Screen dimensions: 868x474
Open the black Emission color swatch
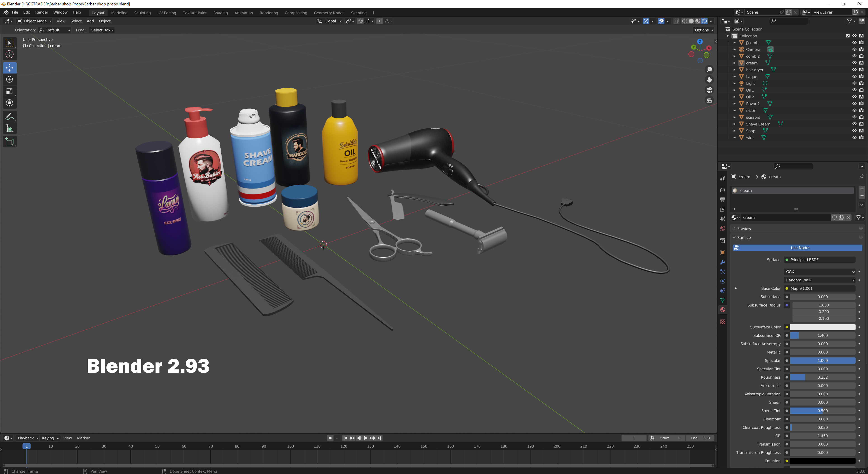point(823,461)
